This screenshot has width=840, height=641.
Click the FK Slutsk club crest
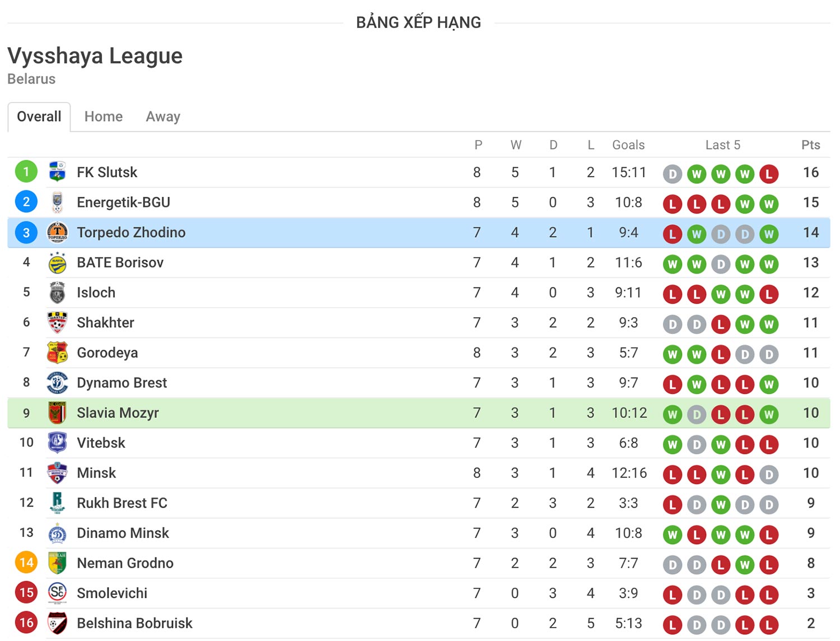point(57,171)
